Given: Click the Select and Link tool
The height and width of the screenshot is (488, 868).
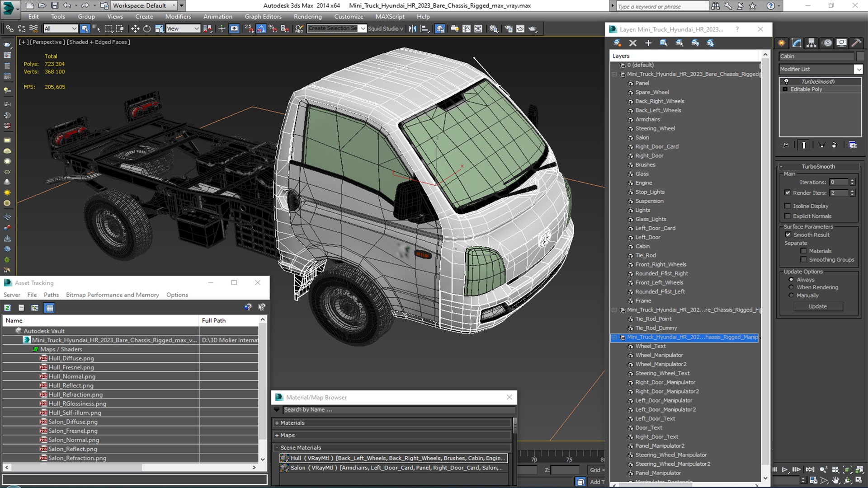Looking at the screenshot, I should click(x=9, y=28).
